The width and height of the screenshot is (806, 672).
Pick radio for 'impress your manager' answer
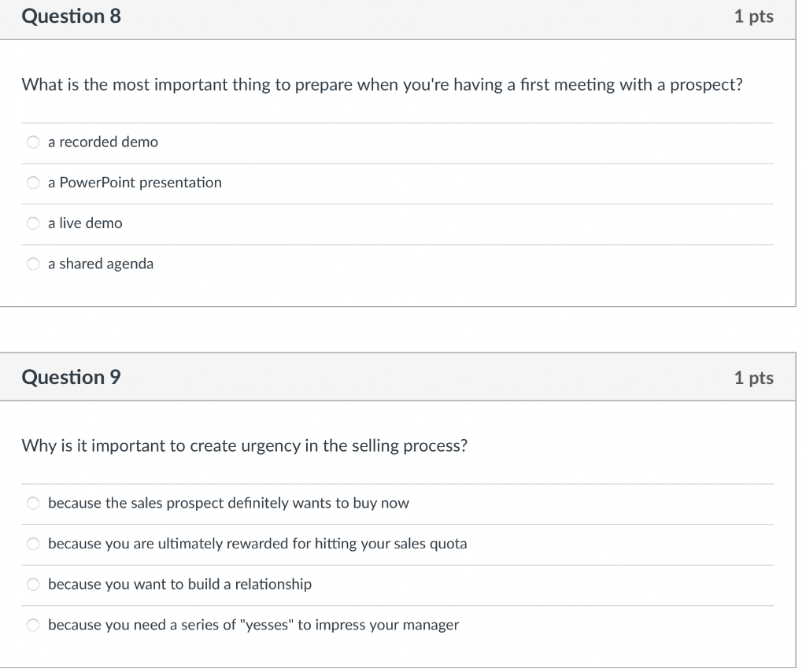pyautogui.click(x=33, y=626)
